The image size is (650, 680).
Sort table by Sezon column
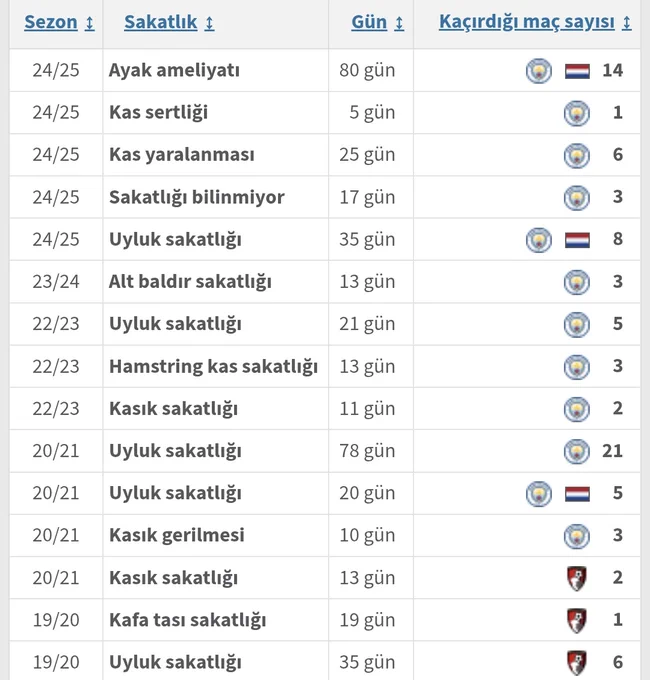pos(51,22)
